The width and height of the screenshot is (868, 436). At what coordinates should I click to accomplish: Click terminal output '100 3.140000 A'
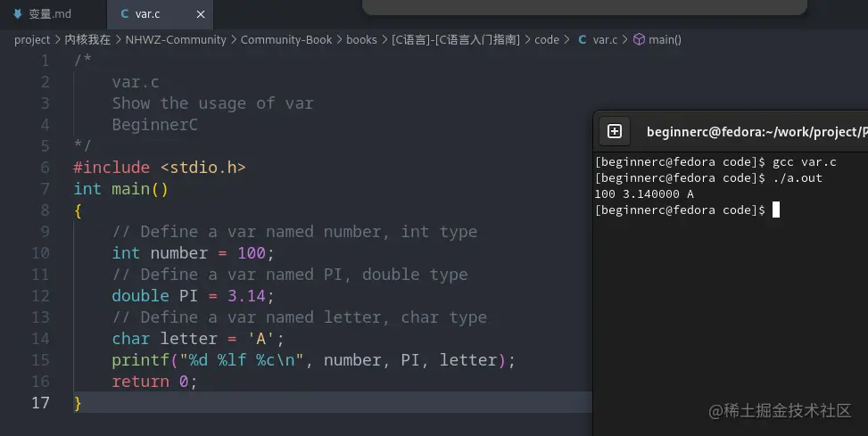point(644,194)
